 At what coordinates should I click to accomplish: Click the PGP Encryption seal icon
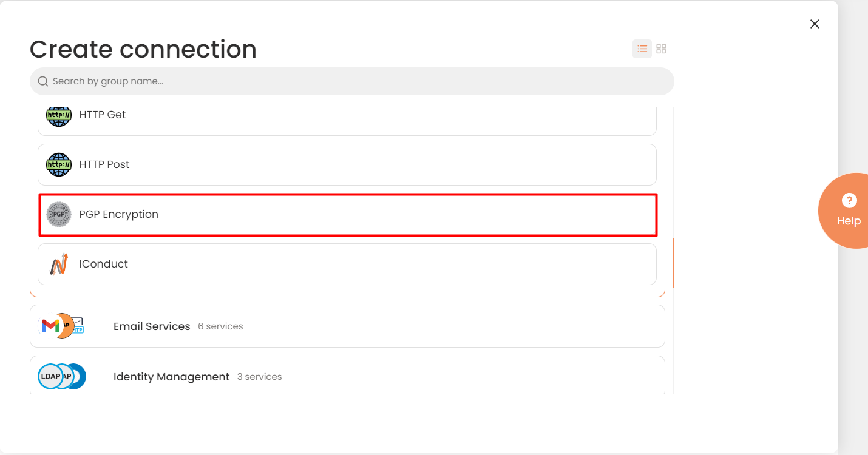click(x=59, y=214)
